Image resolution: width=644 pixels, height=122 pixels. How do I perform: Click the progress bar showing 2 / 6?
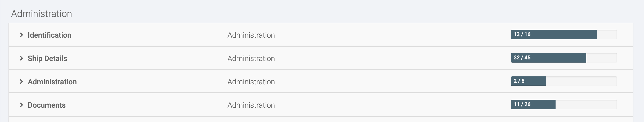tap(563, 81)
